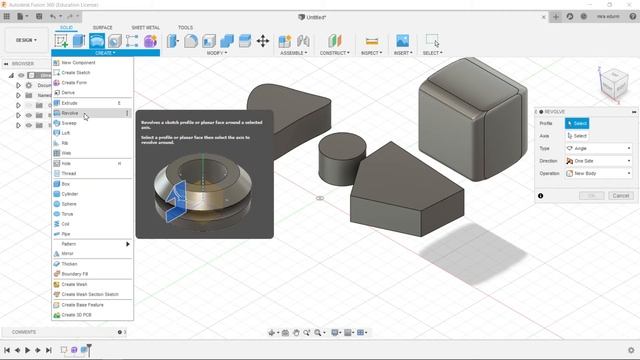Click the Hole toolbar icon
The width and height of the screenshot is (640, 360).
(115, 41)
